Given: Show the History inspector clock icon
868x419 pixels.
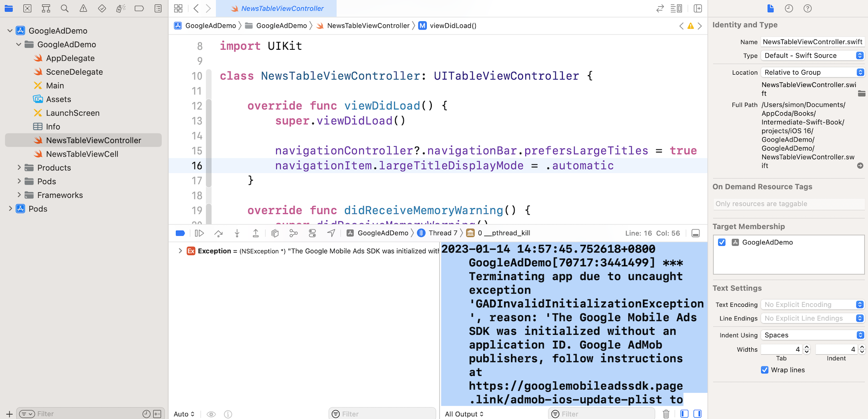Looking at the screenshot, I should 789,8.
